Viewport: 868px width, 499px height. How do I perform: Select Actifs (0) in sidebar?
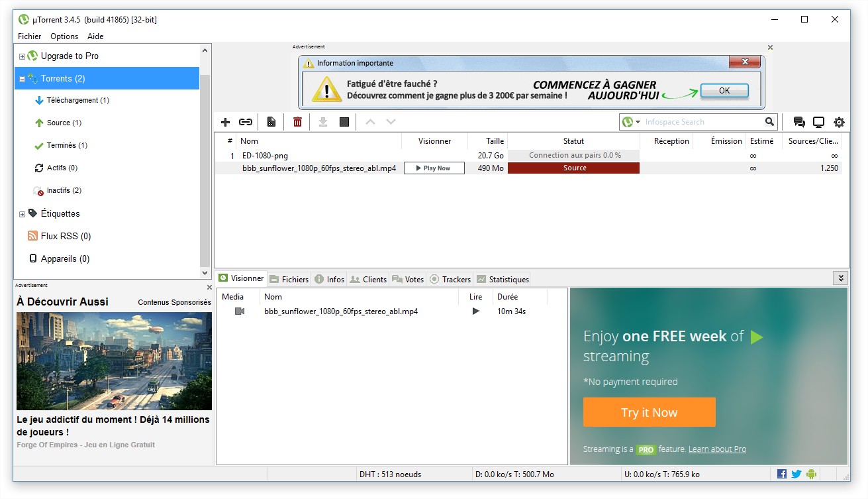point(62,168)
